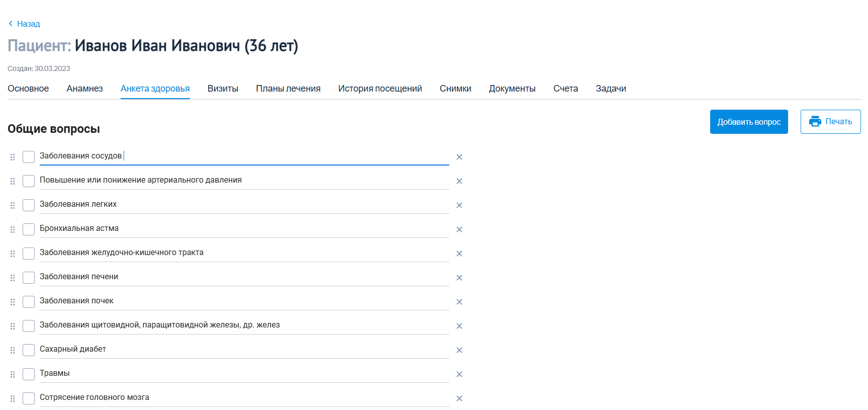This screenshot has width=868, height=410.
Task: Mark the 'Сотрясение головного мозга' checkbox
Action: [29, 398]
